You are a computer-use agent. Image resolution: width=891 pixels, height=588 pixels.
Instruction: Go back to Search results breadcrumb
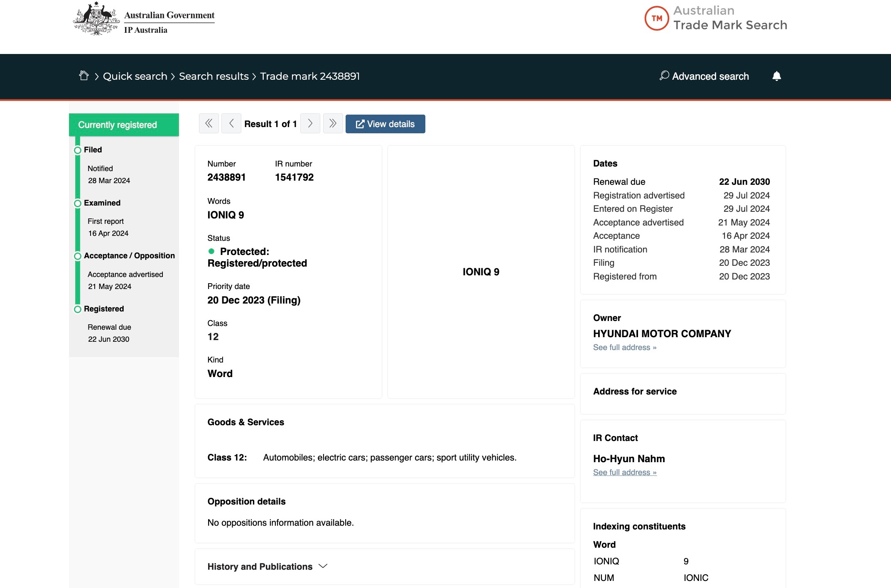[x=214, y=76]
